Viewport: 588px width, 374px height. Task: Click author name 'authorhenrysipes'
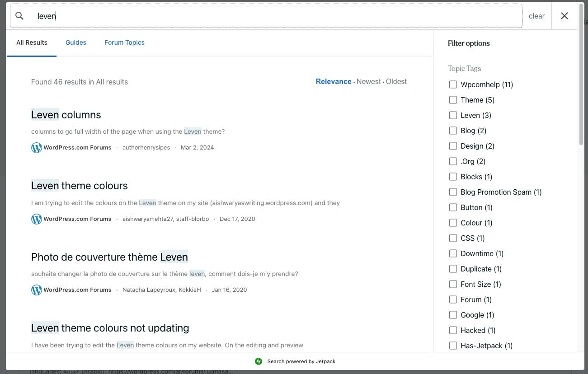coord(146,148)
